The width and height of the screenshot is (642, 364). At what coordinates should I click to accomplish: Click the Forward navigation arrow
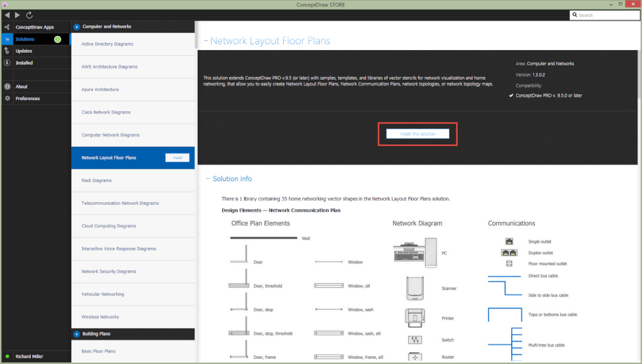[x=17, y=15]
